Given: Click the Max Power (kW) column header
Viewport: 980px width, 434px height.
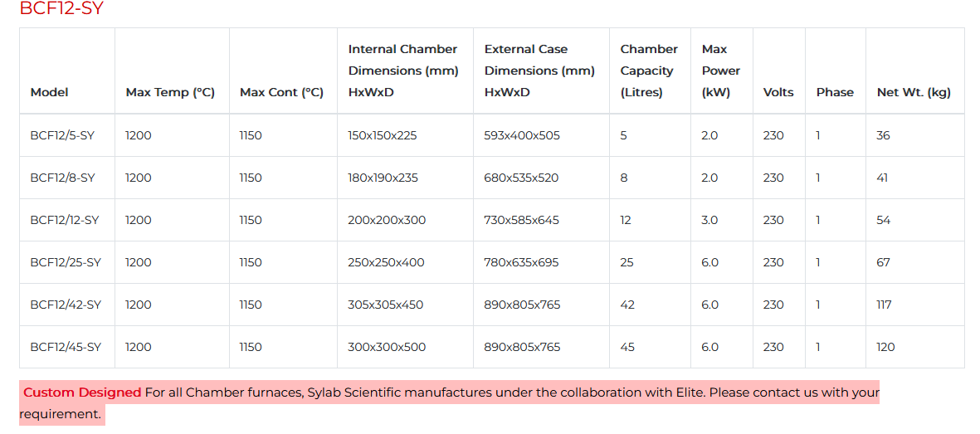Looking at the screenshot, I should pos(720,71).
